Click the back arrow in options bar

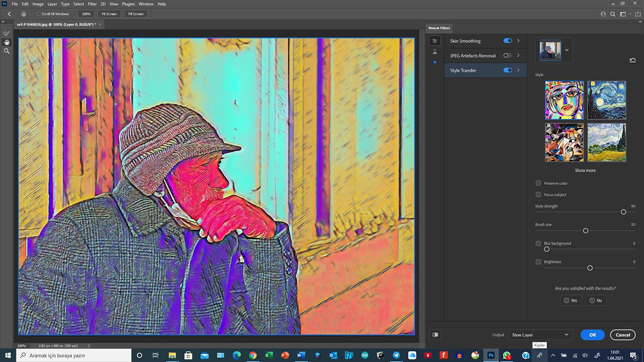click(9, 14)
